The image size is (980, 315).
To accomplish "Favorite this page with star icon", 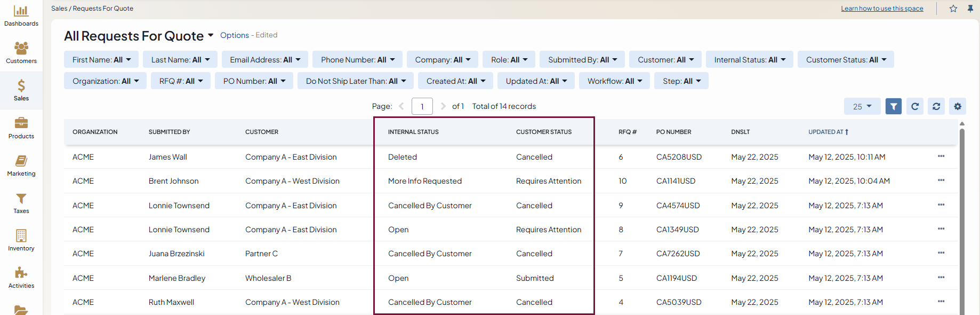I will click(x=953, y=9).
